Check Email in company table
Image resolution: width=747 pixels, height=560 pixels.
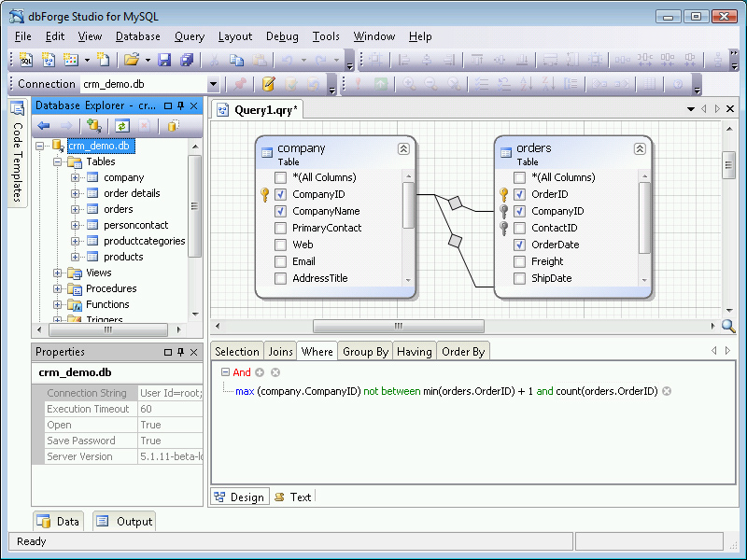tap(281, 261)
